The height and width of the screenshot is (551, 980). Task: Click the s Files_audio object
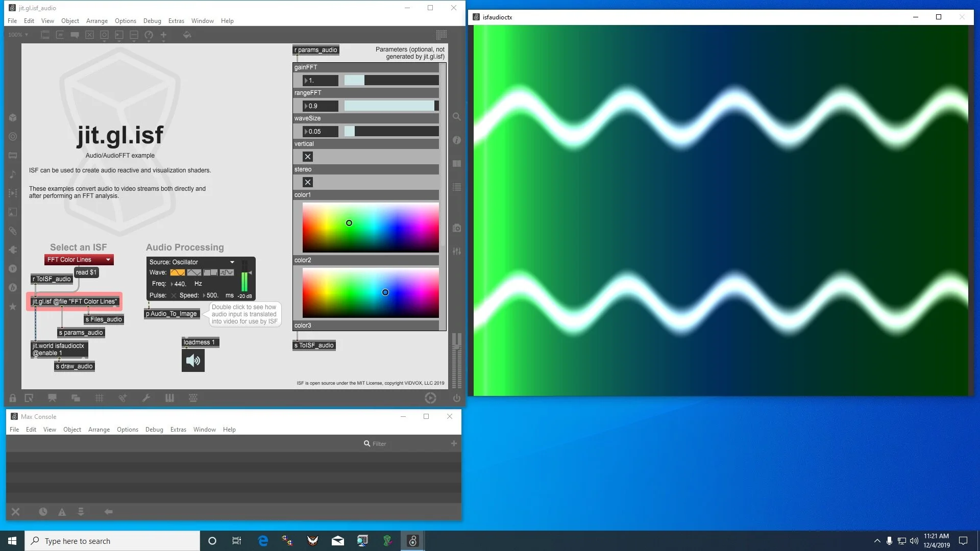(x=104, y=319)
